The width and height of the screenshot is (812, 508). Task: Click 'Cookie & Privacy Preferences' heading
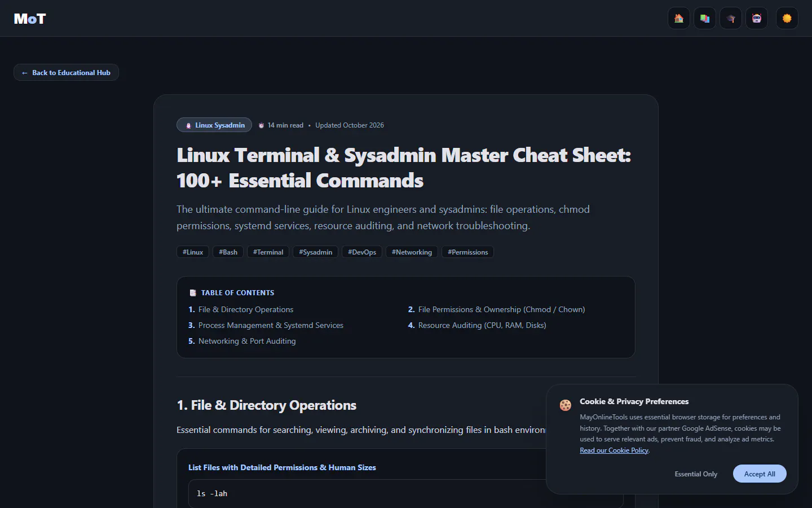pyautogui.click(x=634, y=401)
